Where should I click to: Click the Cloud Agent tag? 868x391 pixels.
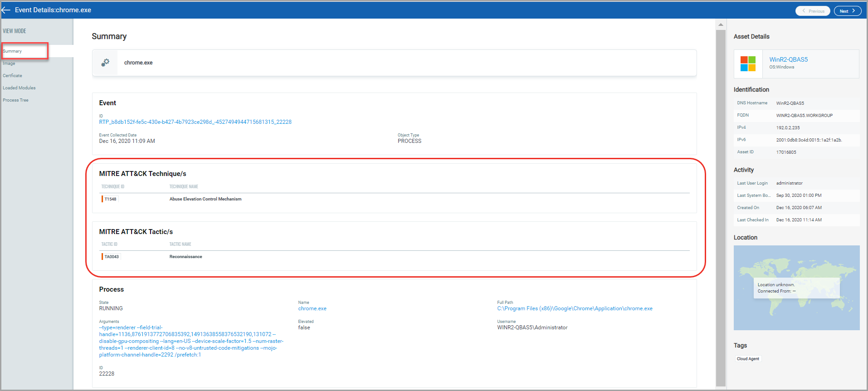pyautogui.click(x=748, y=359)
